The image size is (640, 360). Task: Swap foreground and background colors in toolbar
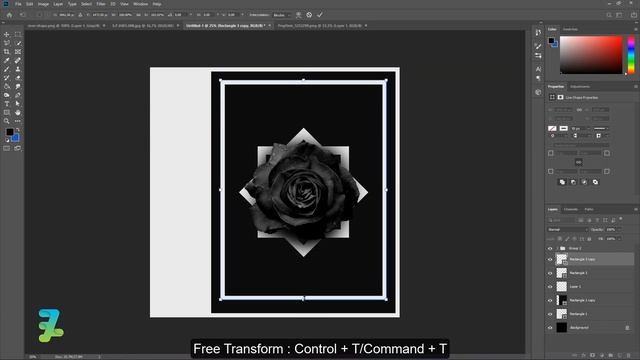coord(18,130)
